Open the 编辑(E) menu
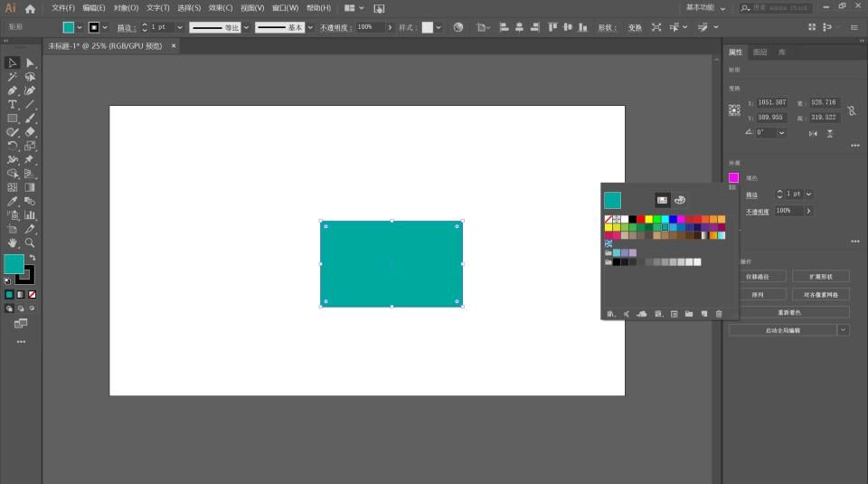Screen dimensions: 868x484 93,8
